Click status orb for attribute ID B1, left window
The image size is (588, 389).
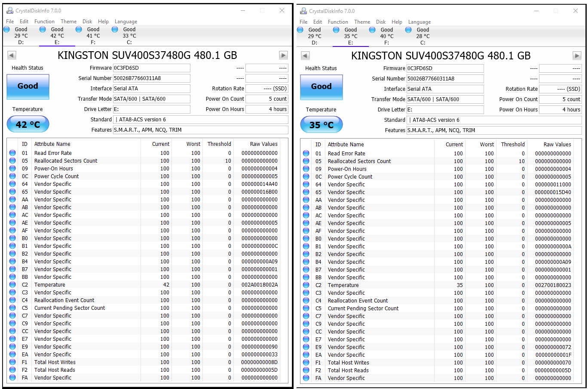coord(12,246)
